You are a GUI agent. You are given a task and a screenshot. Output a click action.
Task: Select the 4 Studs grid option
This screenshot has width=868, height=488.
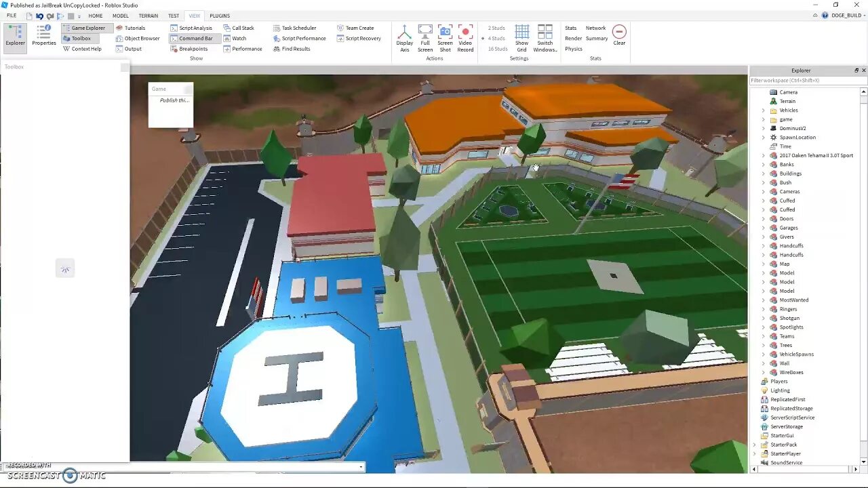click(x=496, y=39)
